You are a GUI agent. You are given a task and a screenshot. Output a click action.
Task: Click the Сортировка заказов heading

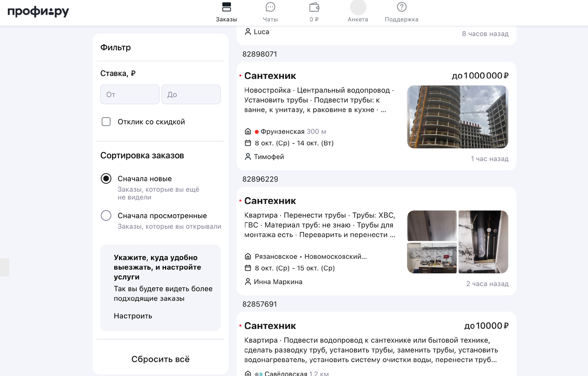tap(142, 155)
